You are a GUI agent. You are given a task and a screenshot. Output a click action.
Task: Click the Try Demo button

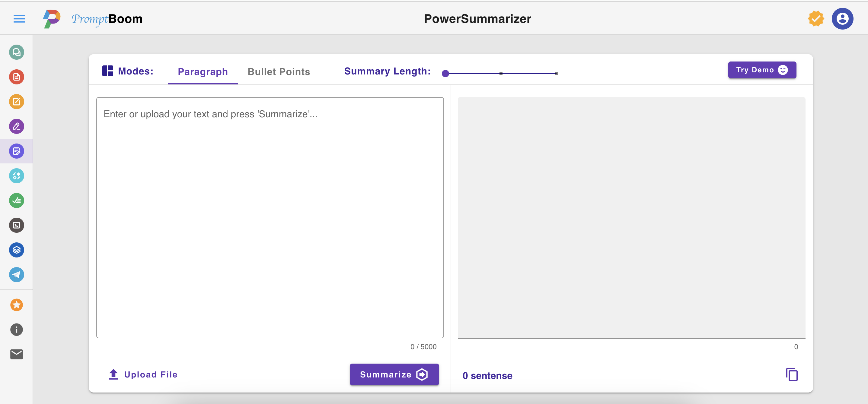762,70
